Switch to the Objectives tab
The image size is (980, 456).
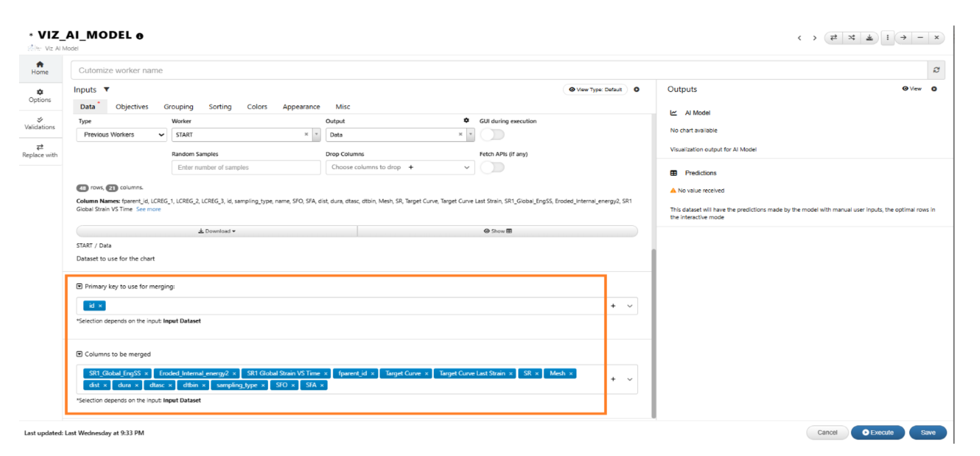(132, 106)
